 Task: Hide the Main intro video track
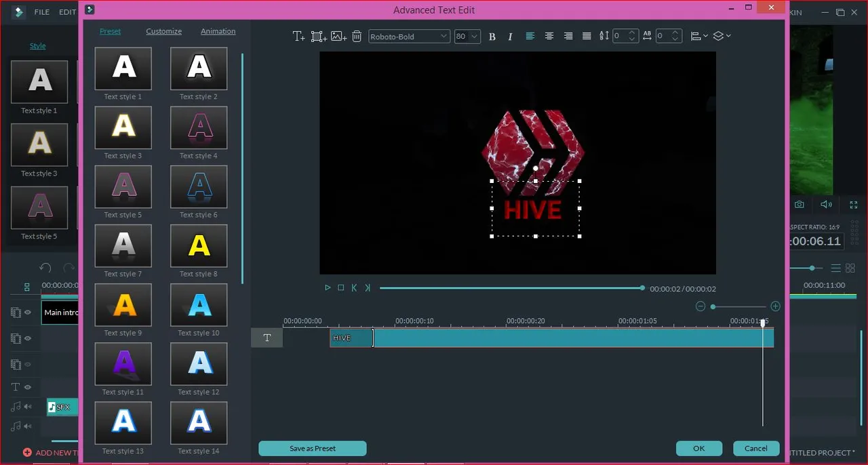click(28, 312)
